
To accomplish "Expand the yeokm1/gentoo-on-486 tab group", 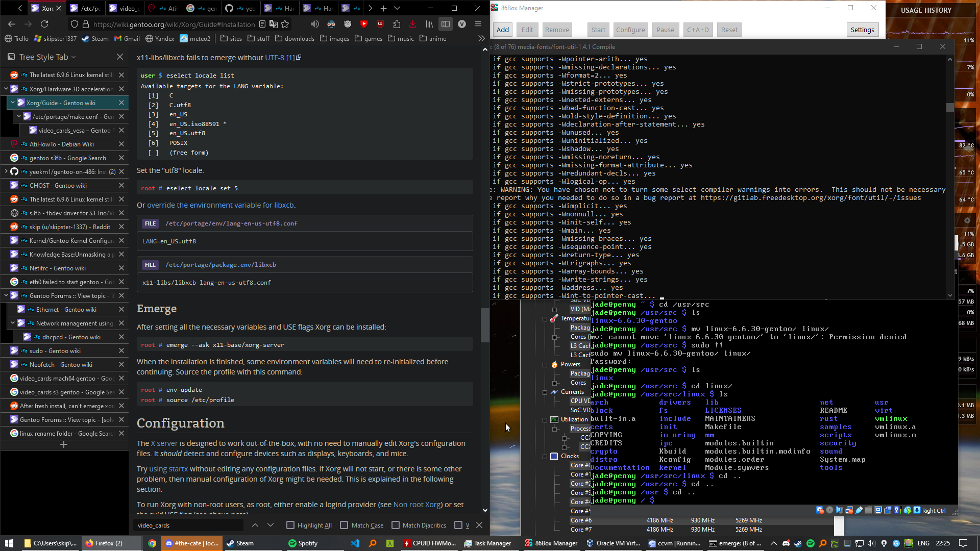I will (x=6, y=171).
